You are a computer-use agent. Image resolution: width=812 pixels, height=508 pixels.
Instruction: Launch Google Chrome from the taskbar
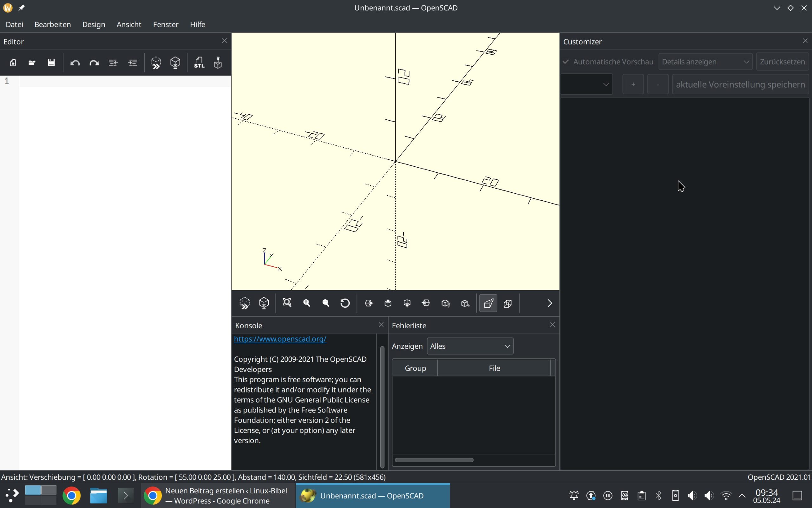point(71,496)
